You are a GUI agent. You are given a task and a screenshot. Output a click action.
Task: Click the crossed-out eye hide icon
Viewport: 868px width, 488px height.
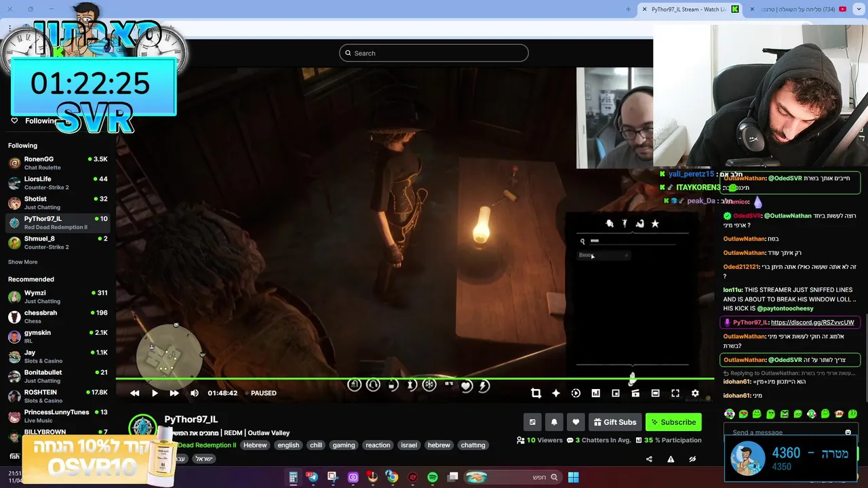(x=692, y=459)
